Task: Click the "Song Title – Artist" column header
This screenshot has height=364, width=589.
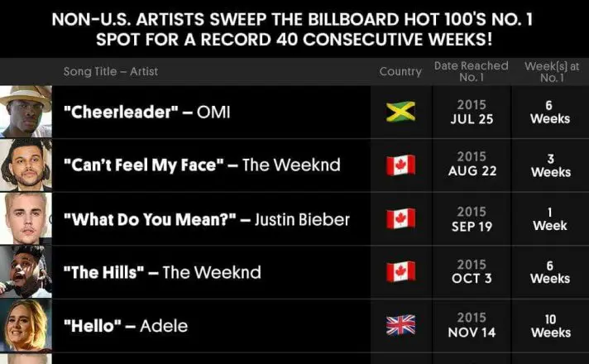Action: (111, 71)
